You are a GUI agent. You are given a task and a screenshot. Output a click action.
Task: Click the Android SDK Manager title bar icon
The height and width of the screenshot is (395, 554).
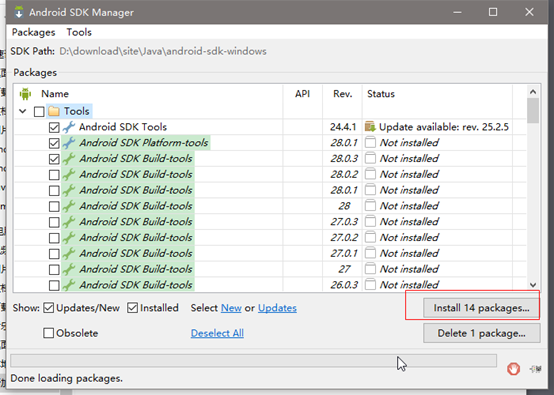tap(19, 12)
